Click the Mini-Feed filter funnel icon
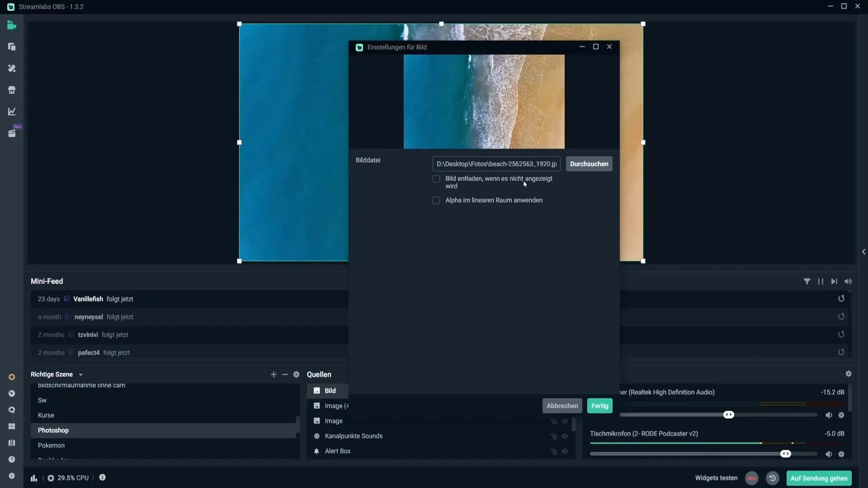This screenshot has height=488, width=868. tap(807, 282)
